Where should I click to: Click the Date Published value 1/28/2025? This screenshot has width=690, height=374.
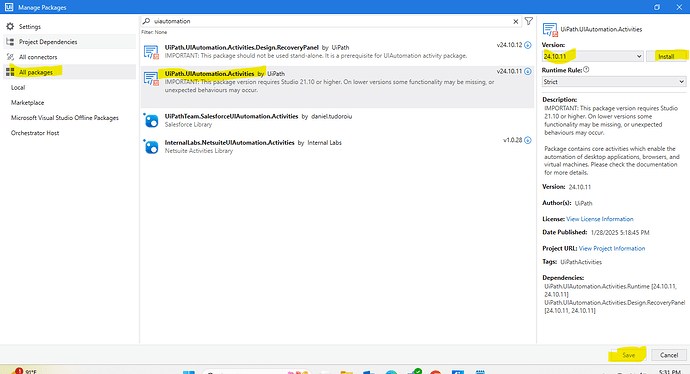pos(620,232)
